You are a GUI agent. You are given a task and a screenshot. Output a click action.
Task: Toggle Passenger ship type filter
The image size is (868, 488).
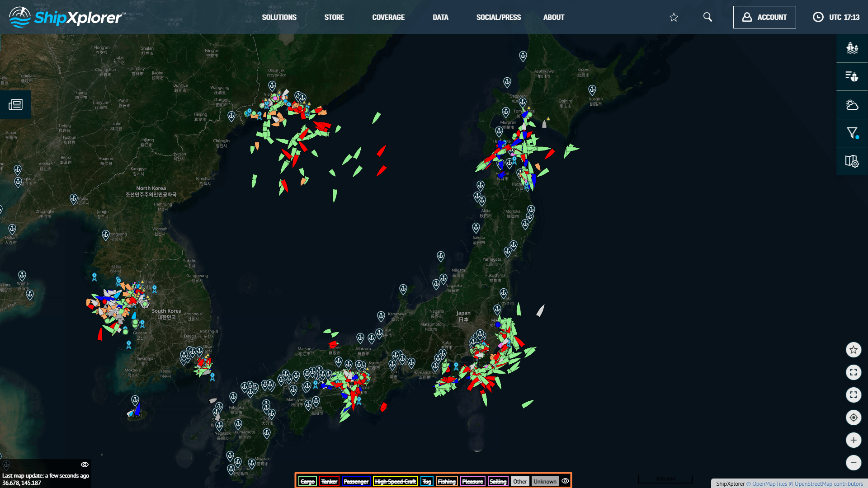click(x=356, y=481)
